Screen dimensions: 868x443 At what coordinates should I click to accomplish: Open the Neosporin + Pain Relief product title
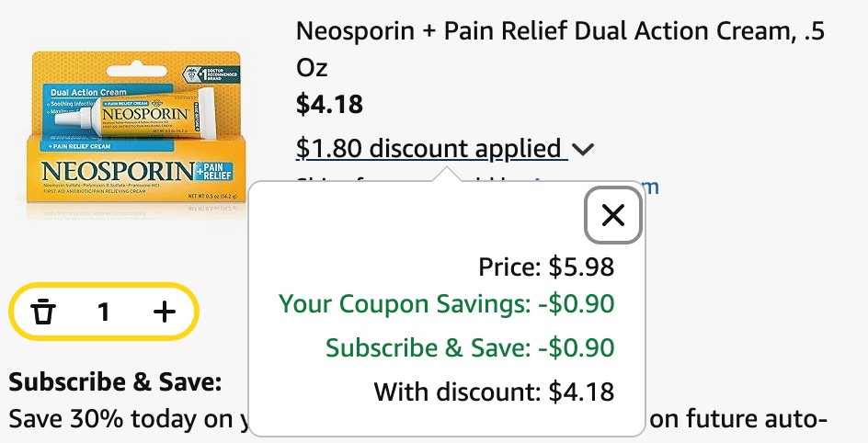pyautogui.click(x=560, y=49)
